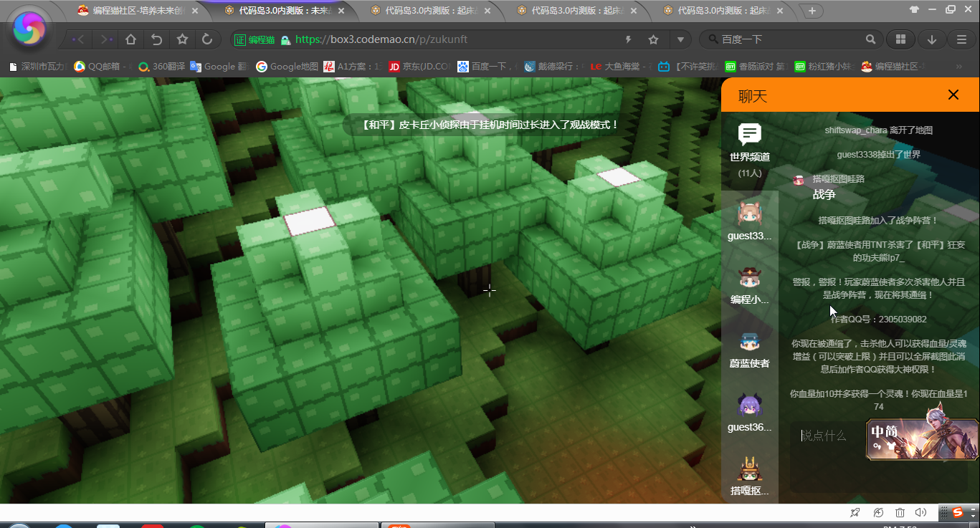Screen dimensions: 980x528
Task: Open 编程猫社区 bookmark in bookmarks bar
Action: point(893,67)
